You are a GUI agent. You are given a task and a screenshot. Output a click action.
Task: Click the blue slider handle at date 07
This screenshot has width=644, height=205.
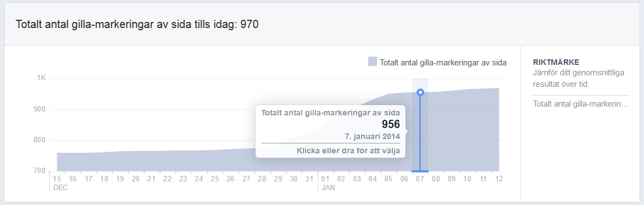420,171
